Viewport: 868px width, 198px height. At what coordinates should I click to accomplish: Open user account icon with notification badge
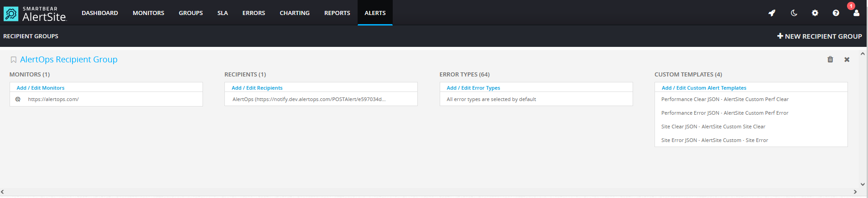click(x=856, y=13)
